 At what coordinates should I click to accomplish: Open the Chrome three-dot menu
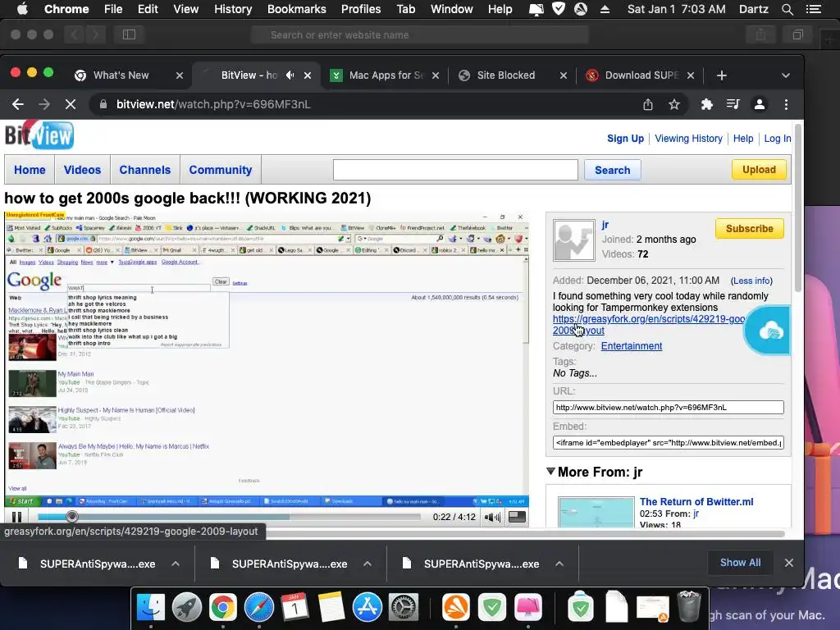tap(786, 104)
